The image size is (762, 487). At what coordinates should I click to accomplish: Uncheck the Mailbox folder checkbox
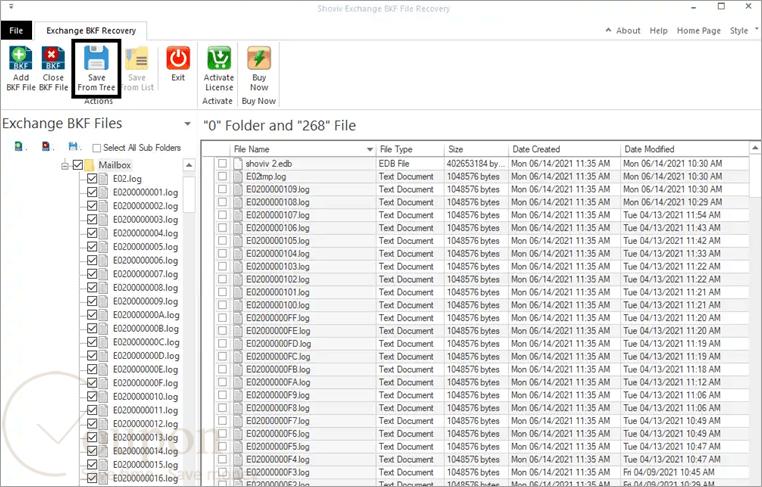[78, 165]
